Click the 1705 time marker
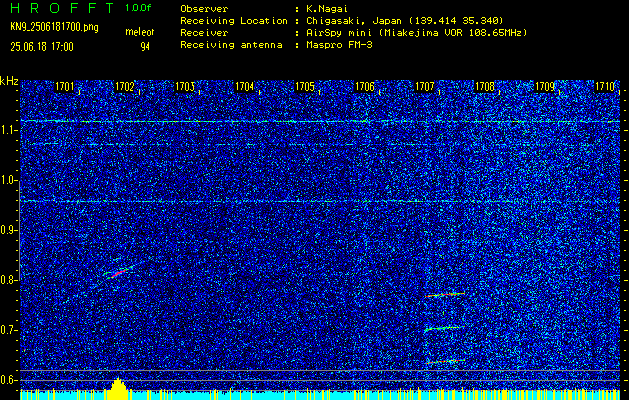This screenshot has width=629, height=400. (305, 87)
